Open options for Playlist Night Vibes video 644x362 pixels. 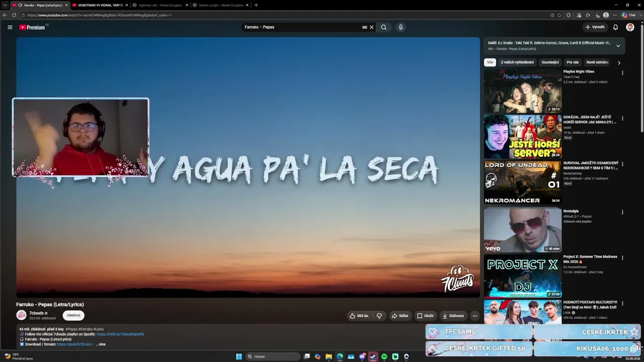coord(622,73)
